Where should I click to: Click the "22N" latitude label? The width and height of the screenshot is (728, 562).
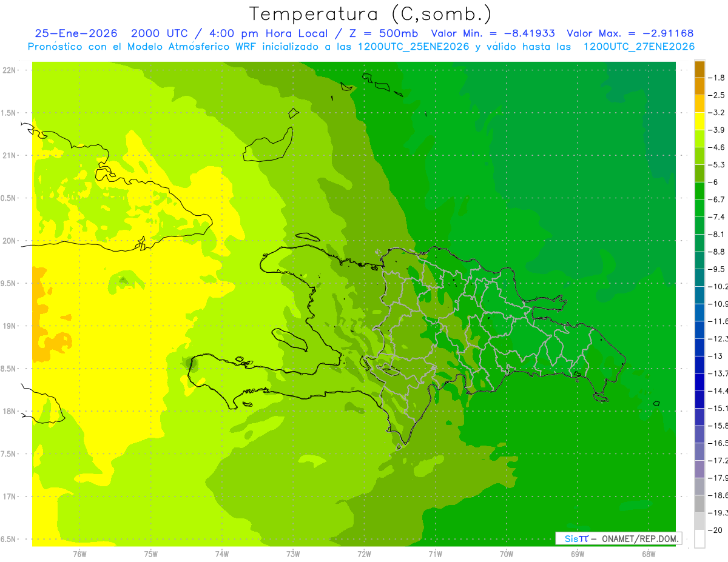click(x=9, y=70)
